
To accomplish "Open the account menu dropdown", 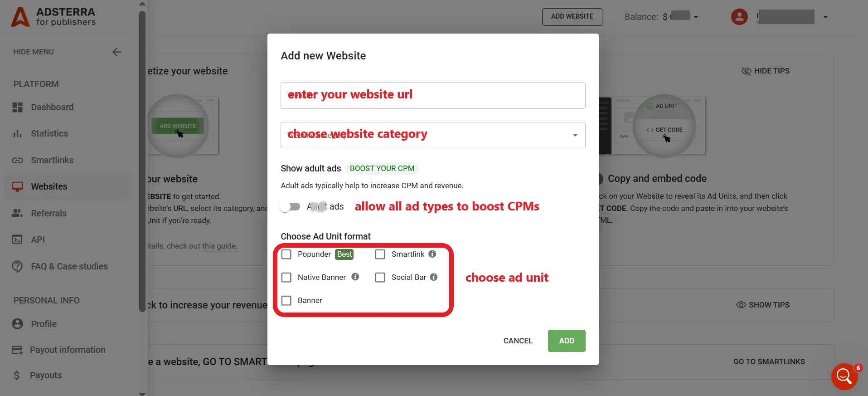I will pyautogui.click(x=825, y=17).
